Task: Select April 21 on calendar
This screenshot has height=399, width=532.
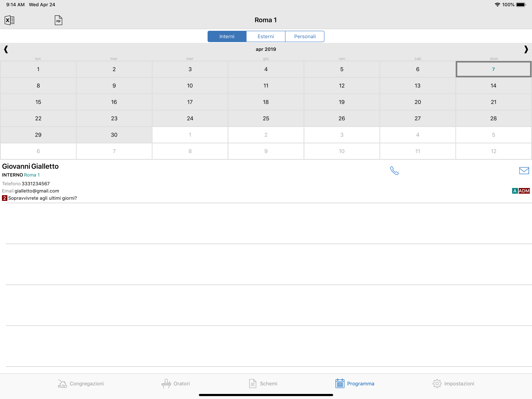Action: 493,102
